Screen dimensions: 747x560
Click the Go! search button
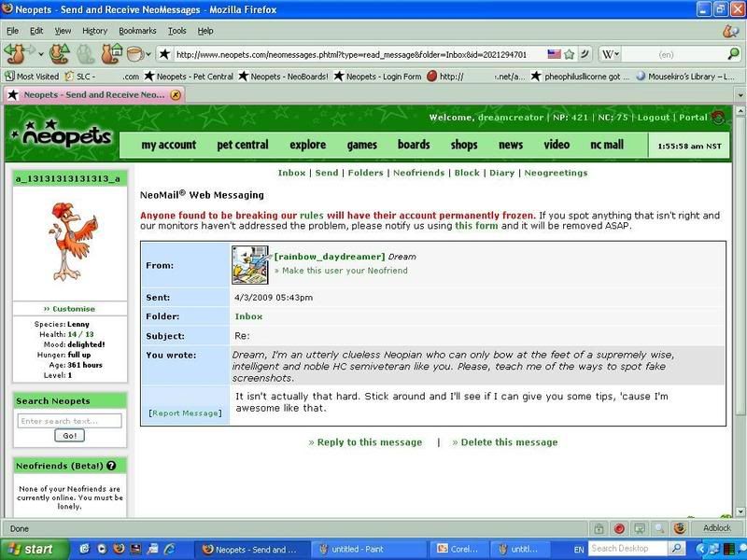click(69, 435)
